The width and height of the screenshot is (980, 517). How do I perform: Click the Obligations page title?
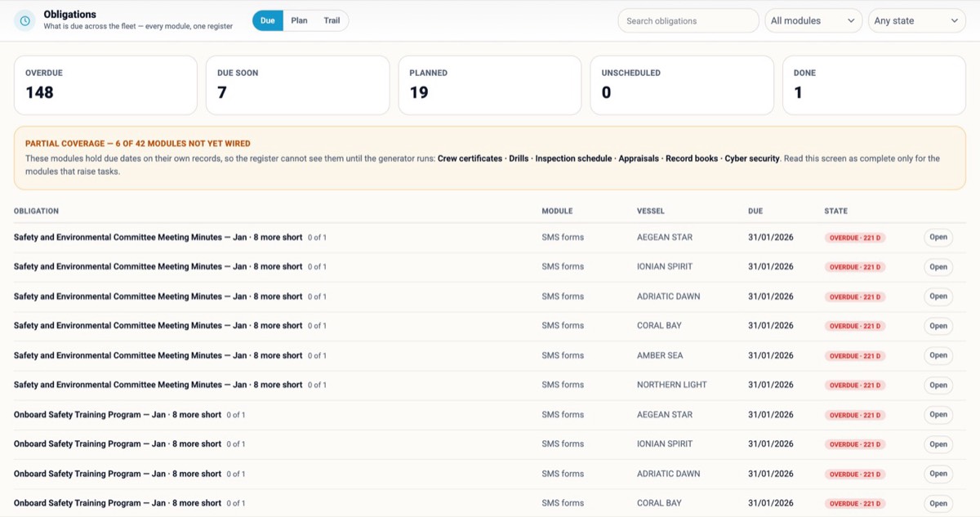click(69, 15)
